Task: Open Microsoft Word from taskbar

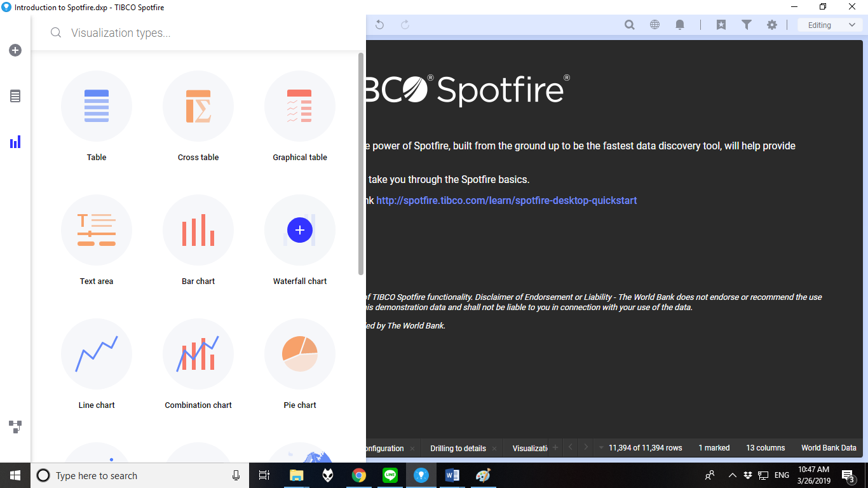Action: tap(452, 475)
